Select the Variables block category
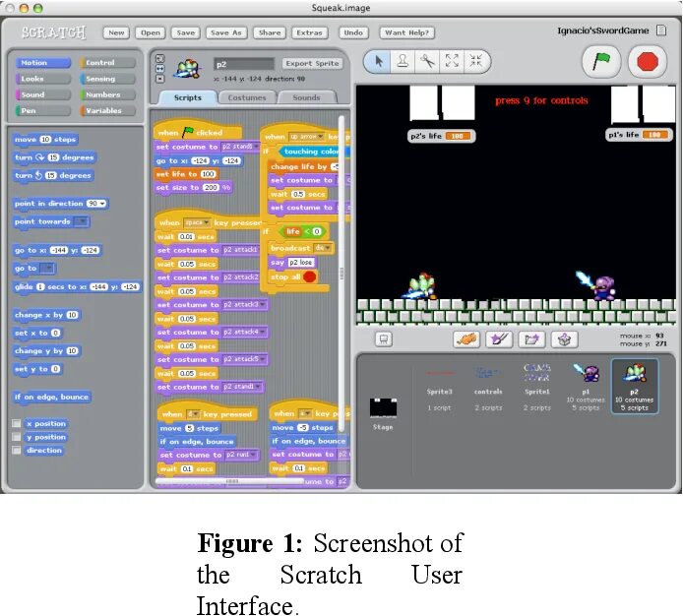Viewport: 683px width, 616px height. (x=107, y=110)
